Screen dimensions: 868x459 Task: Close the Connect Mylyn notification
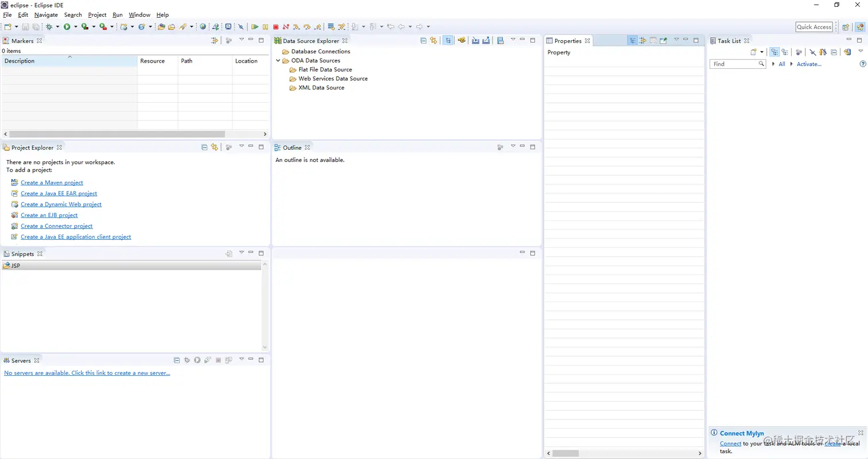[x=861, y=433]
